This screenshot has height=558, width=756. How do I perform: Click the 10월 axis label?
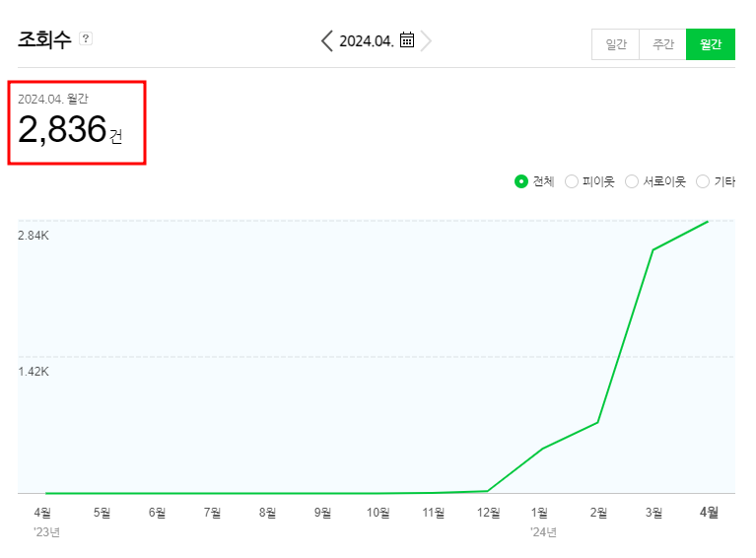point(378,513)
